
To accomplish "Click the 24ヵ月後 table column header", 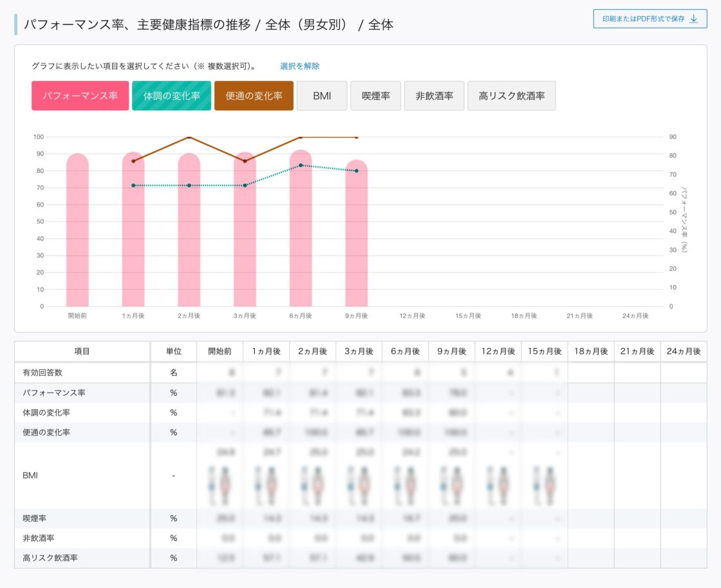I will (x=683, y=351).
